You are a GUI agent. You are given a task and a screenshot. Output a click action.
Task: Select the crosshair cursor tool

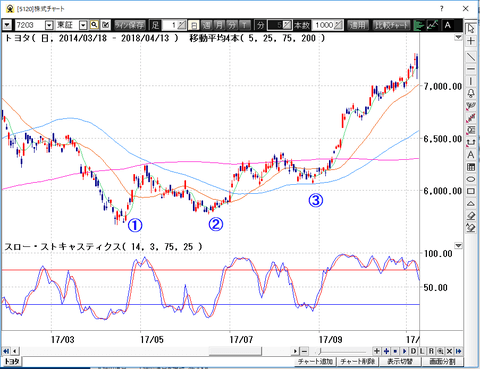(471, 41)
